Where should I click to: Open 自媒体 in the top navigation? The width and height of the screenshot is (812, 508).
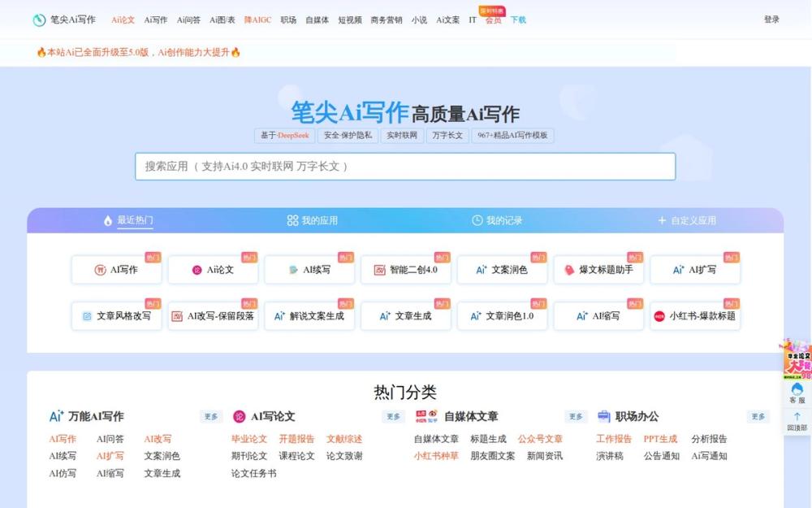[317, 20]
